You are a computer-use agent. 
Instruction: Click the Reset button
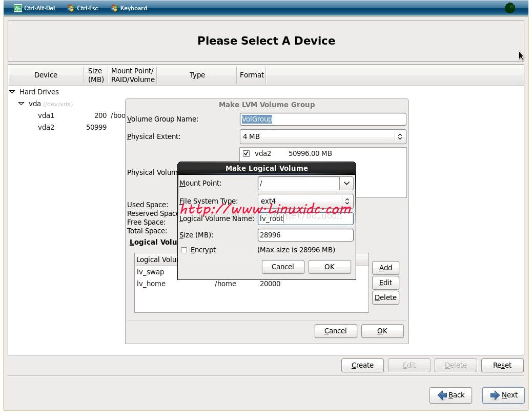click(502, 365)
